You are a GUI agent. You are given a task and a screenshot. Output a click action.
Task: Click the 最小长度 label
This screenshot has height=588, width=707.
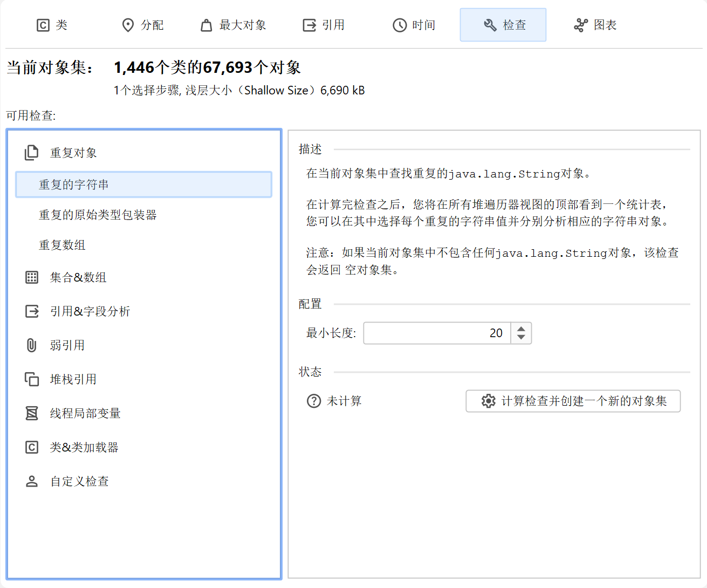(x=331, y=333)
